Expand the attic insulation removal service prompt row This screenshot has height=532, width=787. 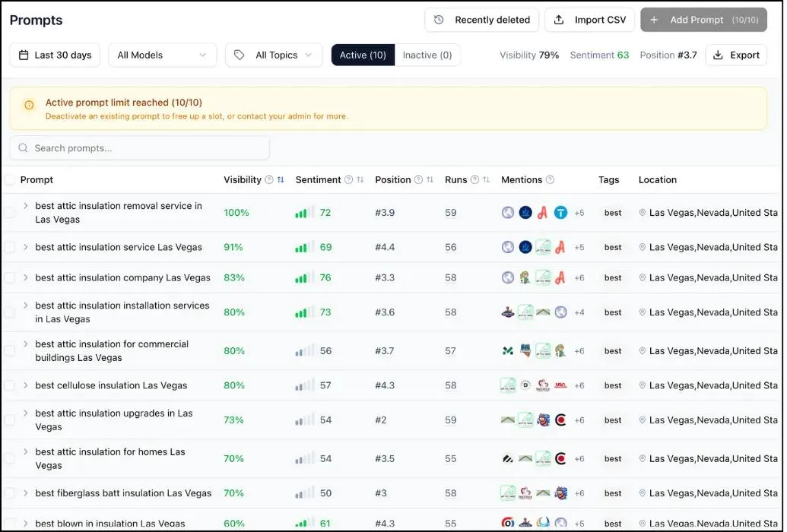pos(26,206)
